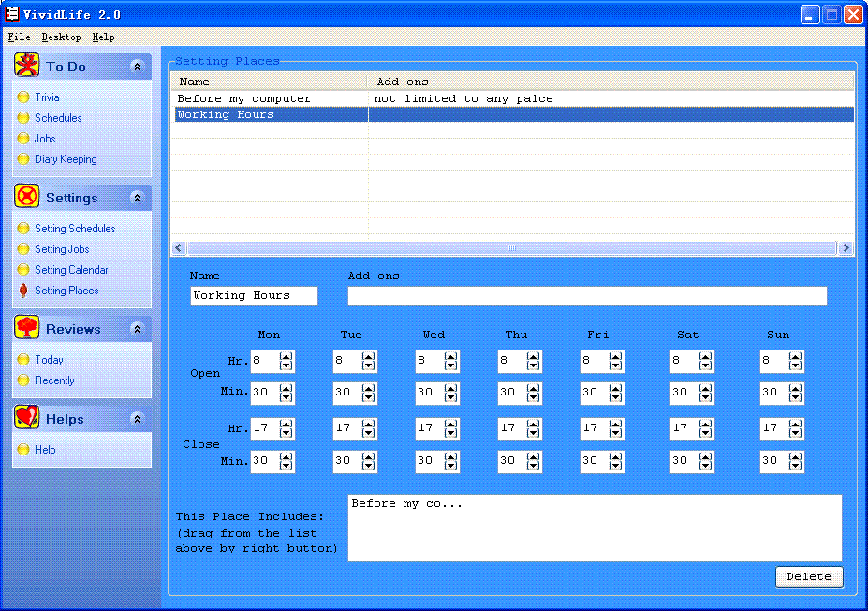Click the Tuesday open hour stepper
868x611 pixels.
click(x=369, y=361)
